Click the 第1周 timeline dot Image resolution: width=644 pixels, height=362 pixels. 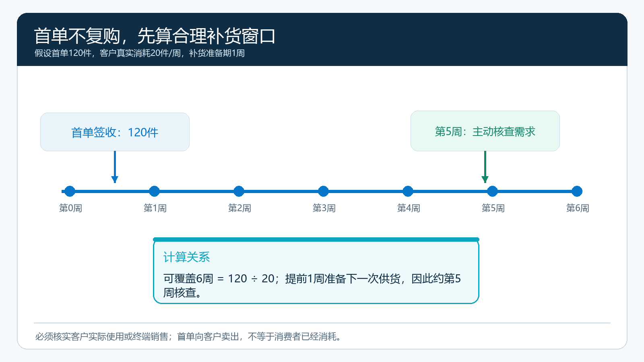tap(154, 191)
